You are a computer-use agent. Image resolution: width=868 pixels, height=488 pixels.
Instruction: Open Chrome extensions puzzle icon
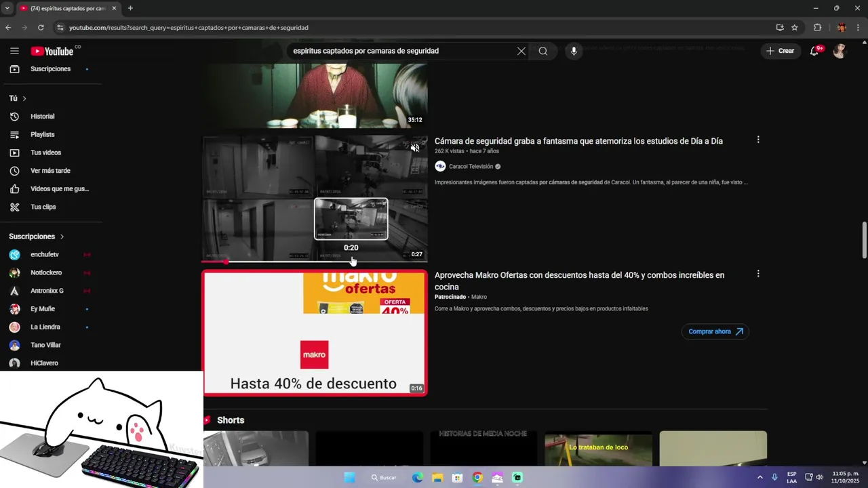tap(817, 28)
